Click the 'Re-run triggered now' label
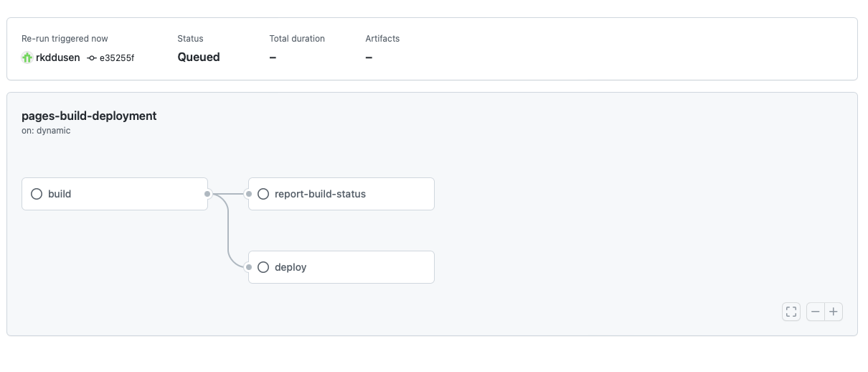Image resolution: width=868 pixels, height=372 pixels. (x=65, y=39)
